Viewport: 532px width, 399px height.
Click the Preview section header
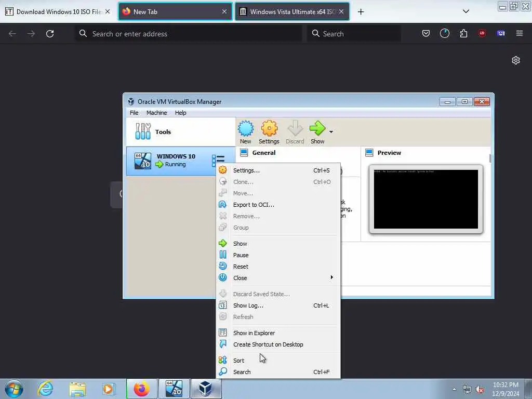(x=389, y=153)
